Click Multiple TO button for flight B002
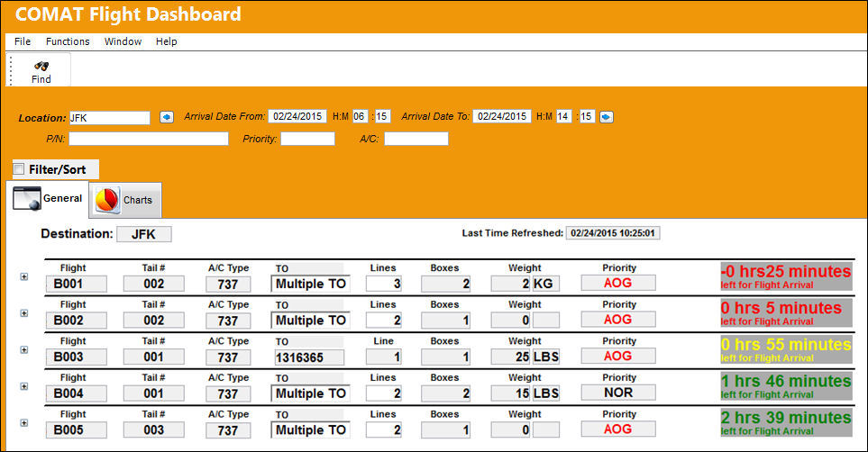This screenshot has width=868, height=452. [311, 321]
